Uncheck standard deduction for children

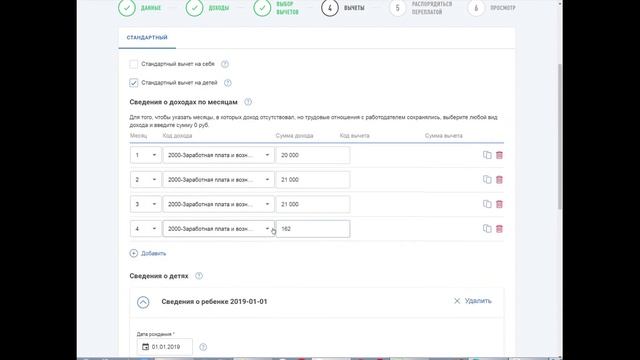tap(133, 83)
